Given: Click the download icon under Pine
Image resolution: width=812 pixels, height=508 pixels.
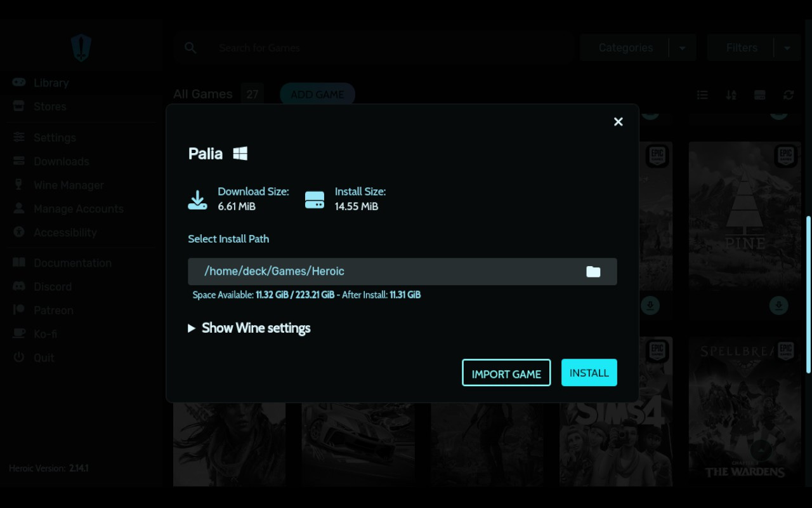Looking at the screenshot, I should [778, 305].
